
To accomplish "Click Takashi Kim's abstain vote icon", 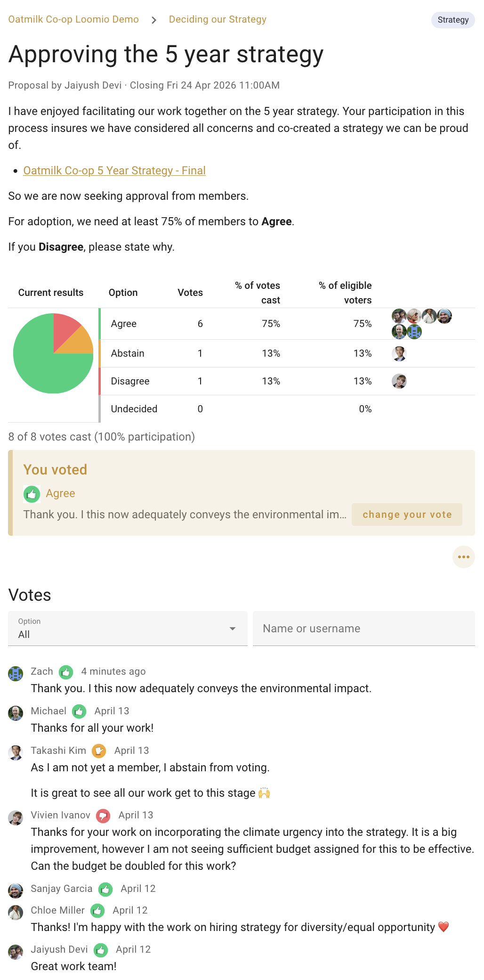I will tap(99, 751).
